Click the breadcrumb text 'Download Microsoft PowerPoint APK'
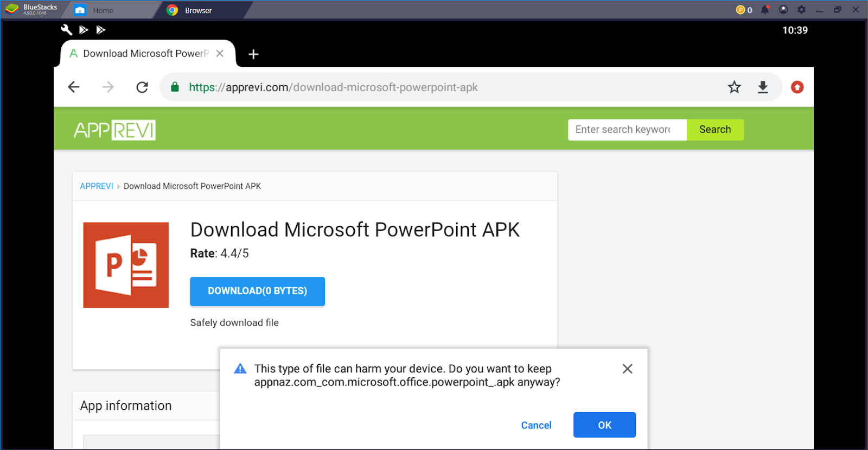The image size is (868, 450). (x=192, y=186)
